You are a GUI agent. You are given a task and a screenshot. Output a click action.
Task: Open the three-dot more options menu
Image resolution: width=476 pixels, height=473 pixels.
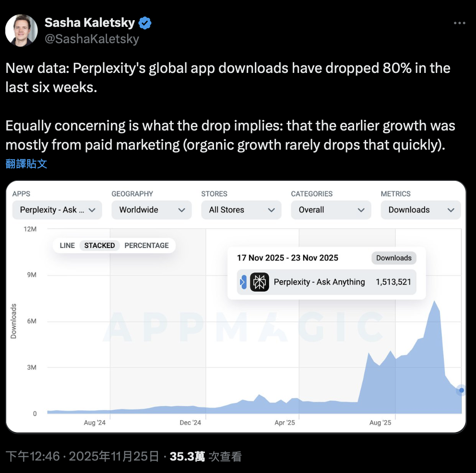[x=459, y=23]
